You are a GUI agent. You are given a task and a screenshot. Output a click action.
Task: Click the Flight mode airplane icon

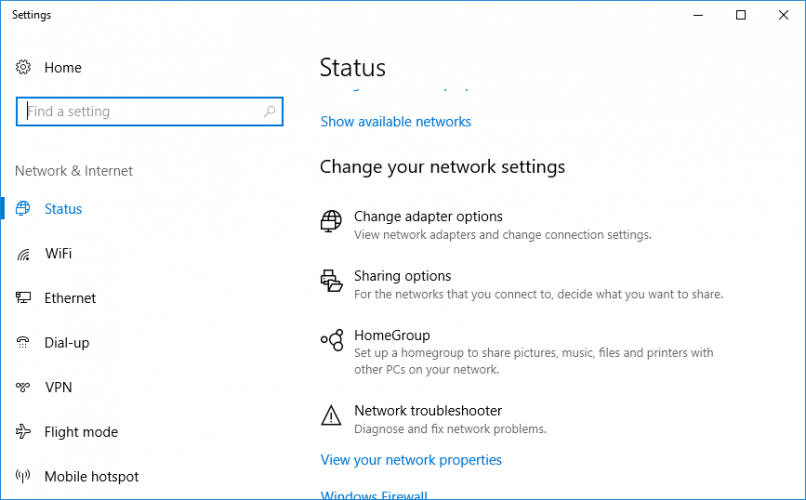tap(23, 432)
